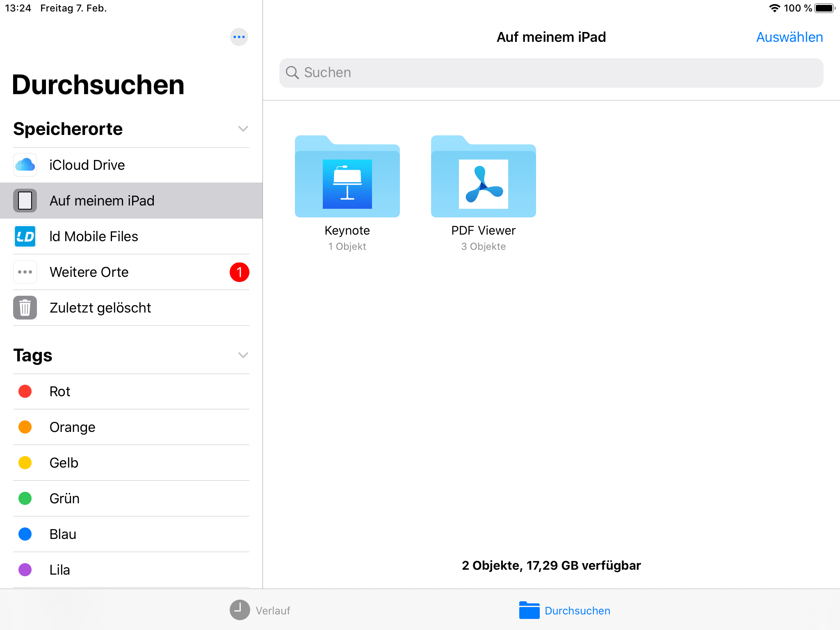
Task: Open Weitere Orte row
Action: [131, 272]
